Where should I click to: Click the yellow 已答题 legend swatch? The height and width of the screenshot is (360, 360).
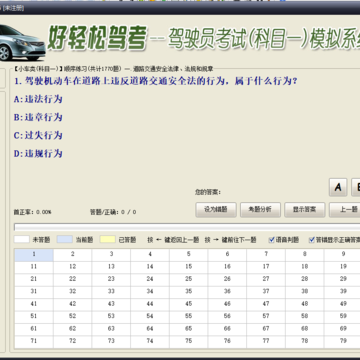tap(108, 239)
